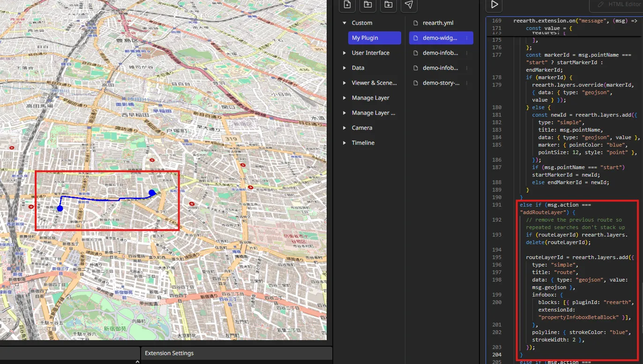Expand the Camera category
Screen dimensions: 643x364
point(344,128)
